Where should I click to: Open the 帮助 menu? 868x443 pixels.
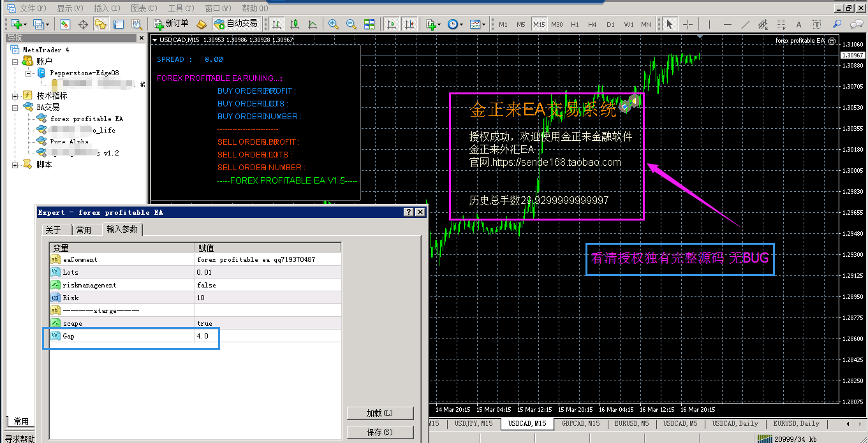coord(256,8)
